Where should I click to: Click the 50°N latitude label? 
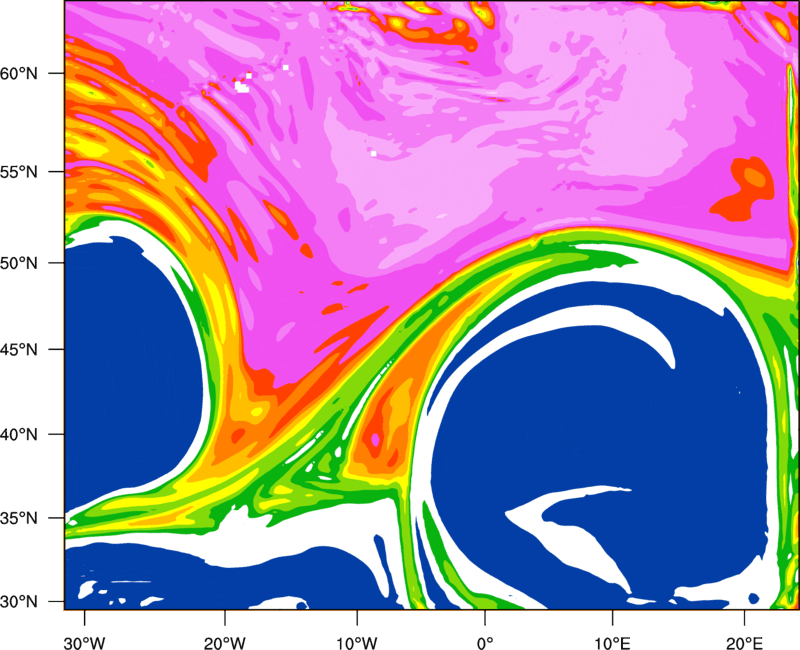19,263
